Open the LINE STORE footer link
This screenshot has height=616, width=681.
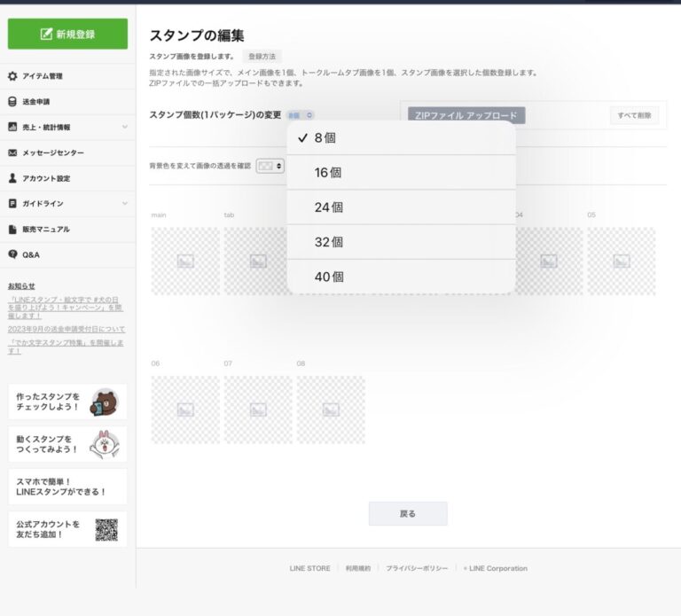pos(309,568)
